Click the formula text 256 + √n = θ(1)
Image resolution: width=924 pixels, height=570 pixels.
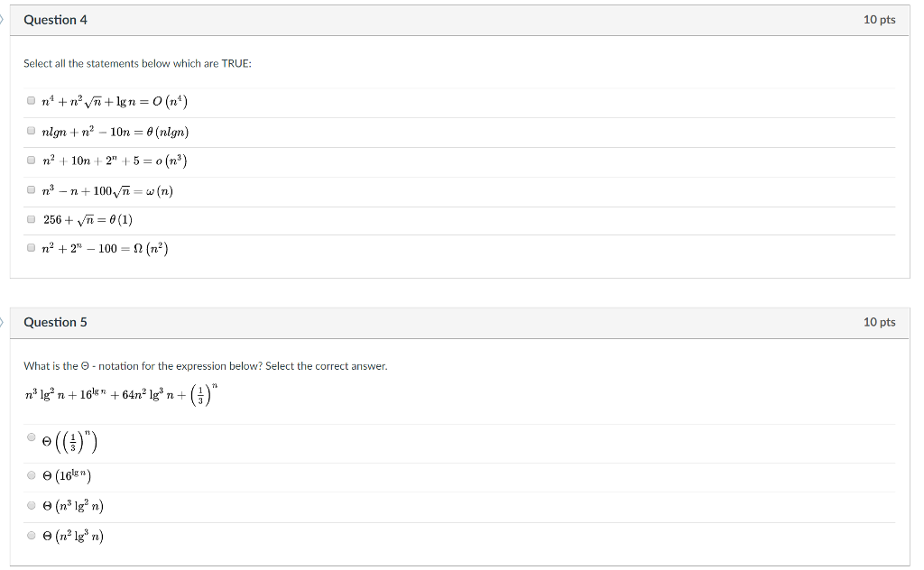(x=88, y=220)
